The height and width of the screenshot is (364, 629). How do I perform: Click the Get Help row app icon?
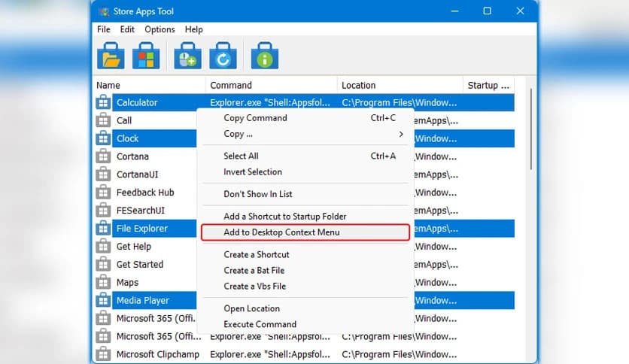click(103, 246)
